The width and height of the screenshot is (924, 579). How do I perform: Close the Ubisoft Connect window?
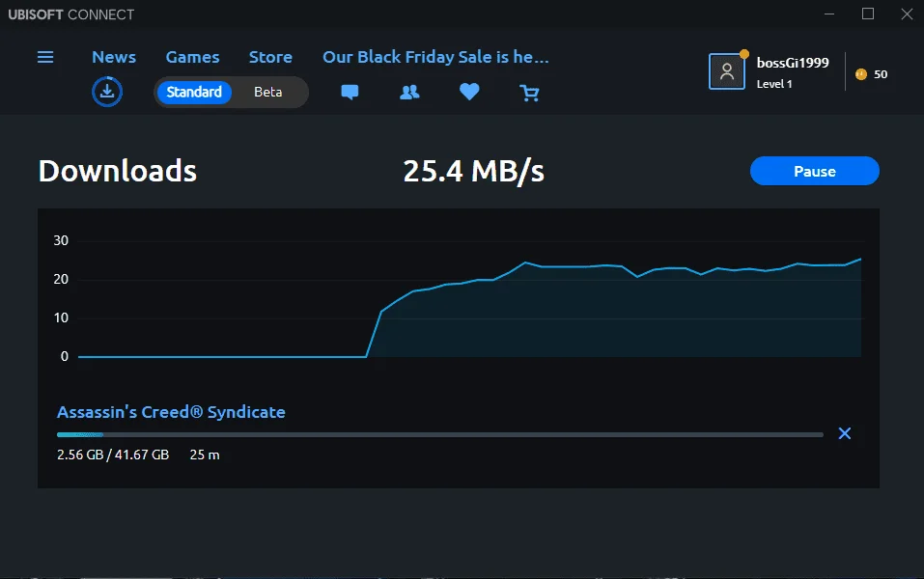point(907,14)
